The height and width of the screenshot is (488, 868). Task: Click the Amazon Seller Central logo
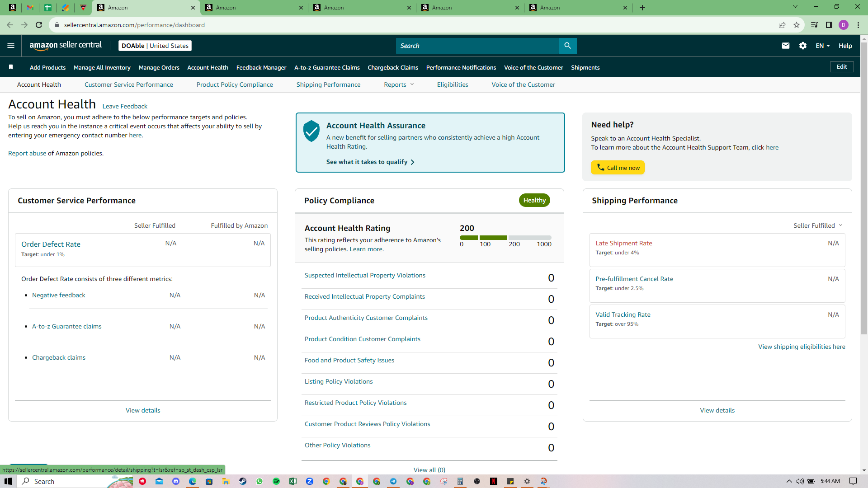click(x=66, y=46)
